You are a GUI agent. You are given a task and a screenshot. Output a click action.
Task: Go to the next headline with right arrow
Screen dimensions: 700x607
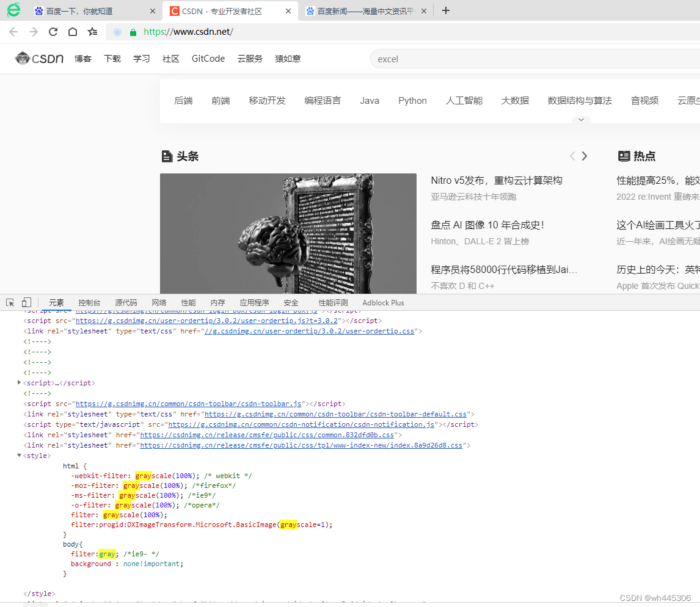(585, 156)
